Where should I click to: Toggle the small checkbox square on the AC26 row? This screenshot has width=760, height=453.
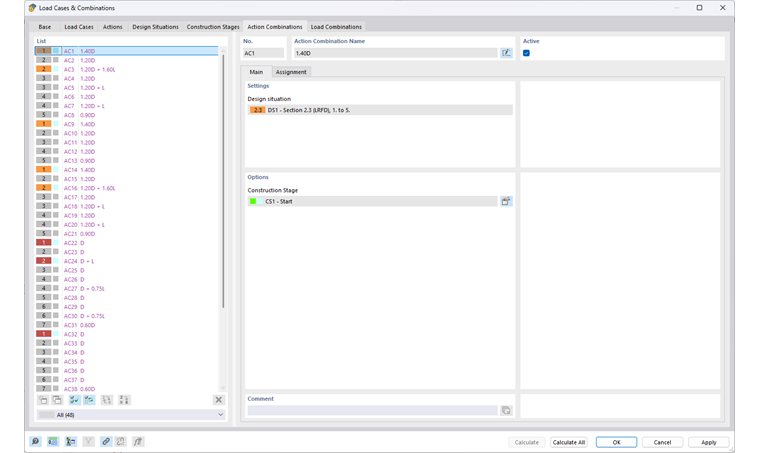tap(56, 279)
